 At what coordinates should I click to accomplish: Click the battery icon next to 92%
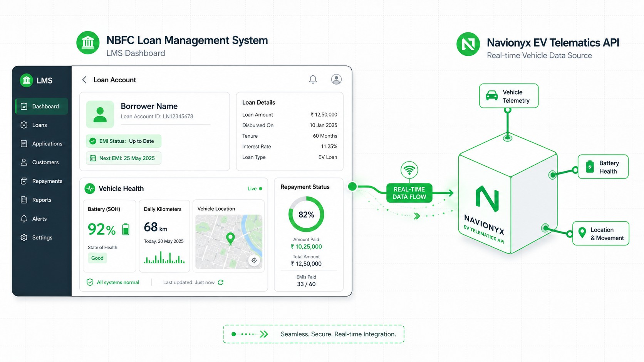click(x=126, y=229)
